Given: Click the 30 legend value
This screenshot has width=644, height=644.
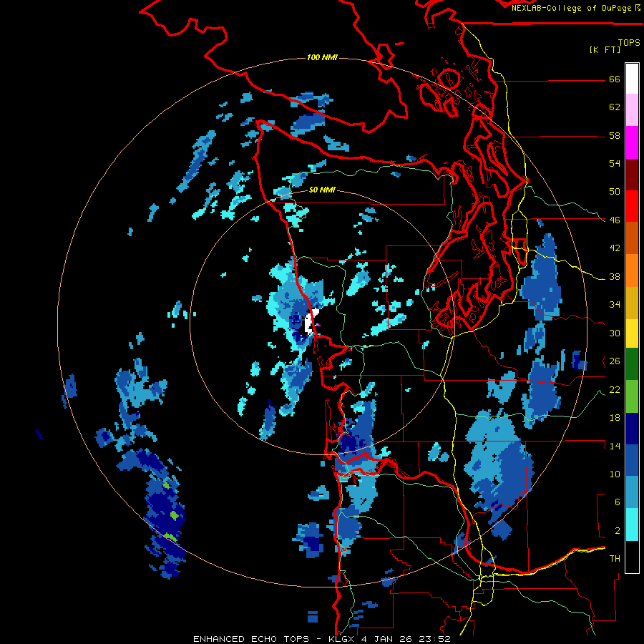Looking at the screenshot, I should [x=615, y=333].
